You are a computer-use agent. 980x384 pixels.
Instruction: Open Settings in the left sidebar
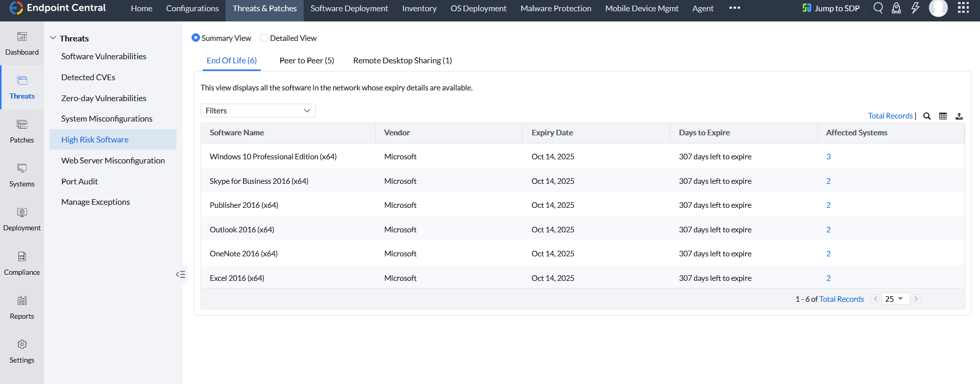tap(22, 351)
